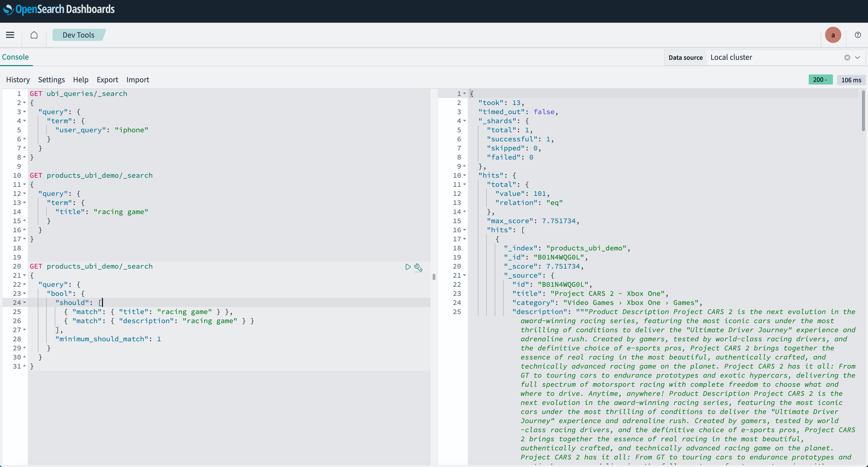Open the Dev Tools breadcrumb
The image size is (868, 467).
pyautogui.click(x=78, y=35)
